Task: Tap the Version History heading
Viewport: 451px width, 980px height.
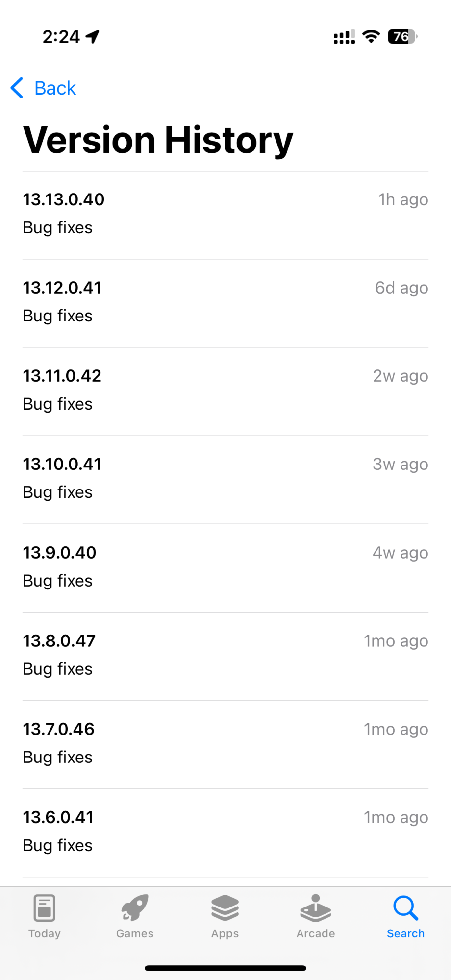Action: pos(158,140)
